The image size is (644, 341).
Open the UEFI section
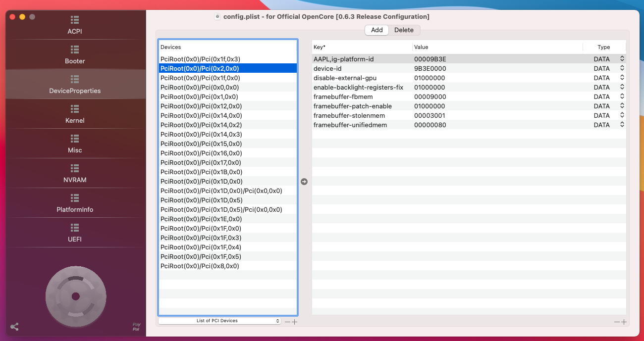point(75,233)
